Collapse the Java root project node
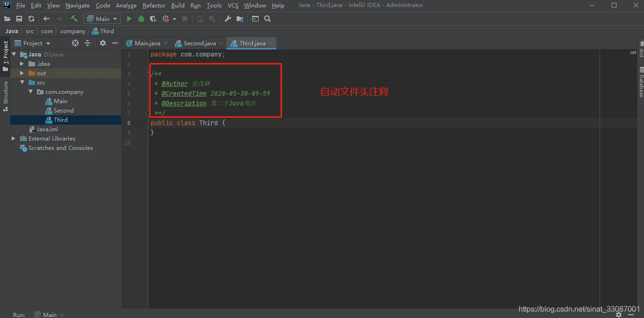The image size is (644, 318). (14, 54)
